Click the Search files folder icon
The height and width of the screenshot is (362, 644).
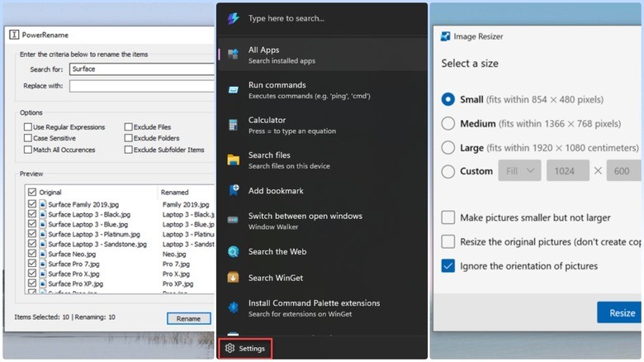(x=234, y=160)
